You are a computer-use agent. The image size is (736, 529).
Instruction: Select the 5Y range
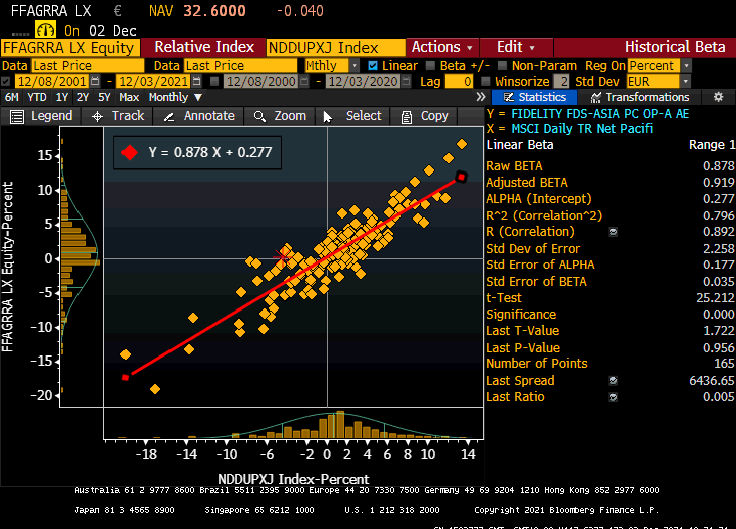point(104,97)
